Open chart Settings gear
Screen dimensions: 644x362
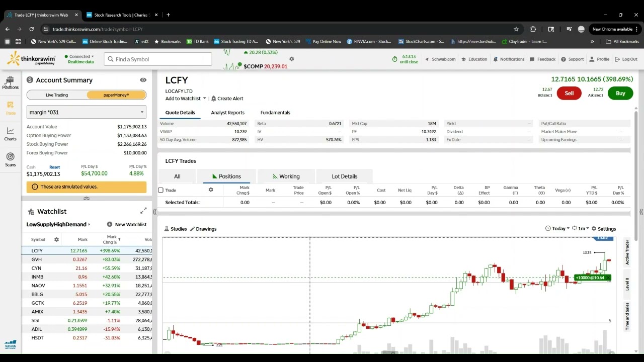click(x=603, y=229)
